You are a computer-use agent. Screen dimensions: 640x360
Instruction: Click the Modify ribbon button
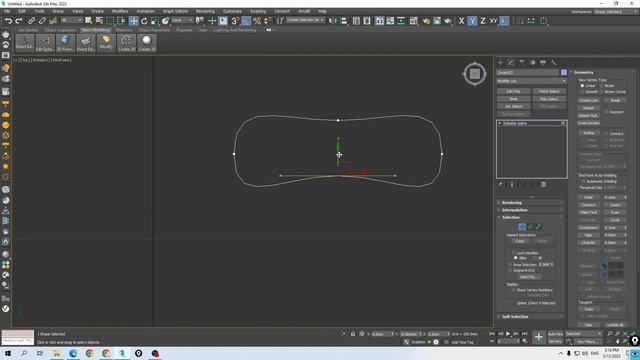tap(106, 43)
